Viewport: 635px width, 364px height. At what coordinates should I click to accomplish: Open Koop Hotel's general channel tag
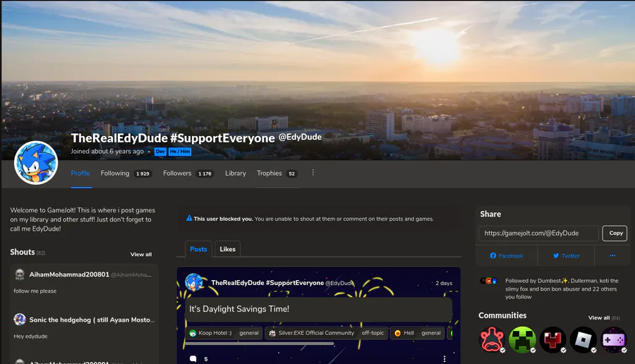point(248,333)
